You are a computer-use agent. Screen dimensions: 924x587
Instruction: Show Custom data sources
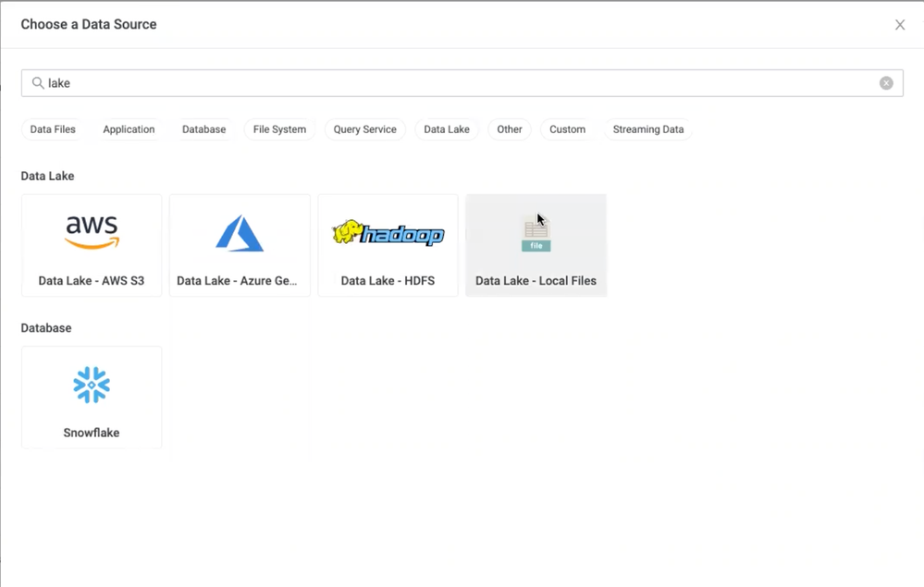pos(568,129)
